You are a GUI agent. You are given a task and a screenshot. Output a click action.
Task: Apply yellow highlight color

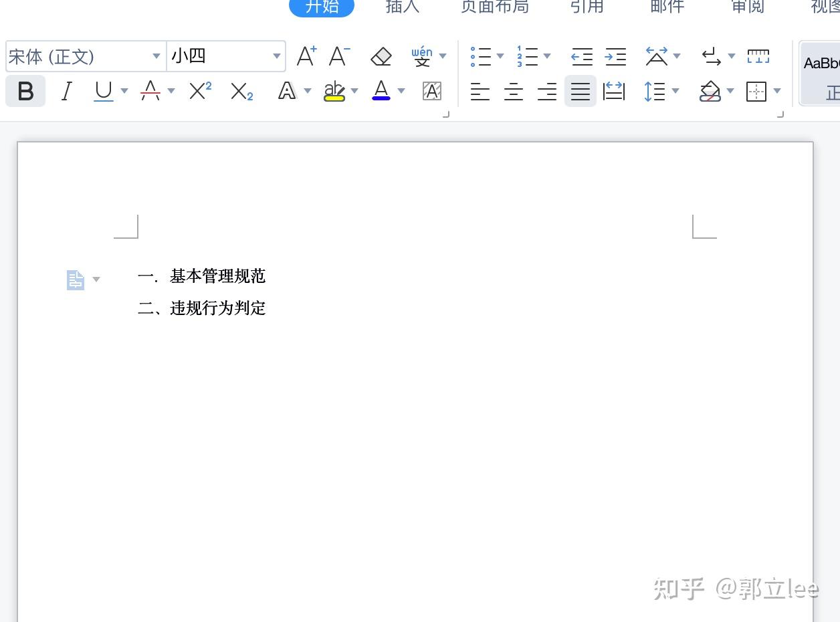click(x=334, y=91)
